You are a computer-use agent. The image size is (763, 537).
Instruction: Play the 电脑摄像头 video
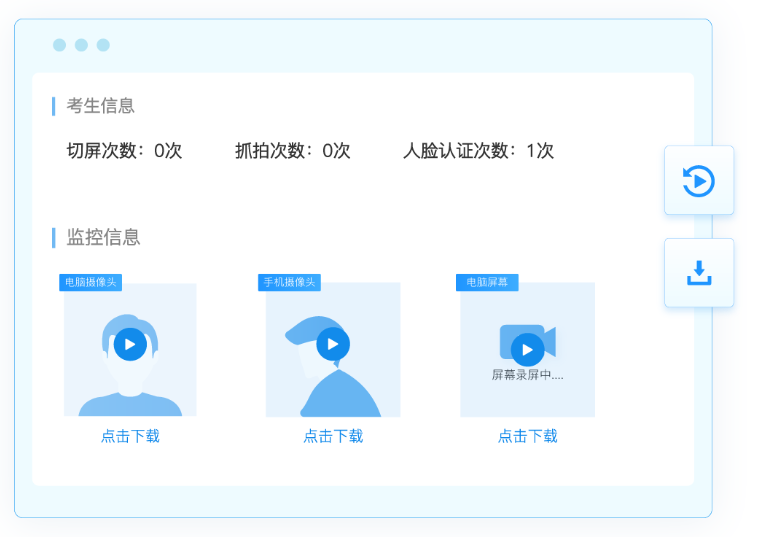pos(130,344)
